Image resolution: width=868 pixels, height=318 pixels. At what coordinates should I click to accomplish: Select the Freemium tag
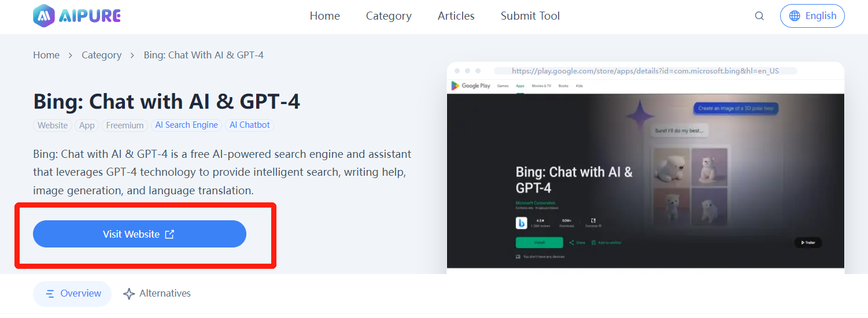point(125,125)
